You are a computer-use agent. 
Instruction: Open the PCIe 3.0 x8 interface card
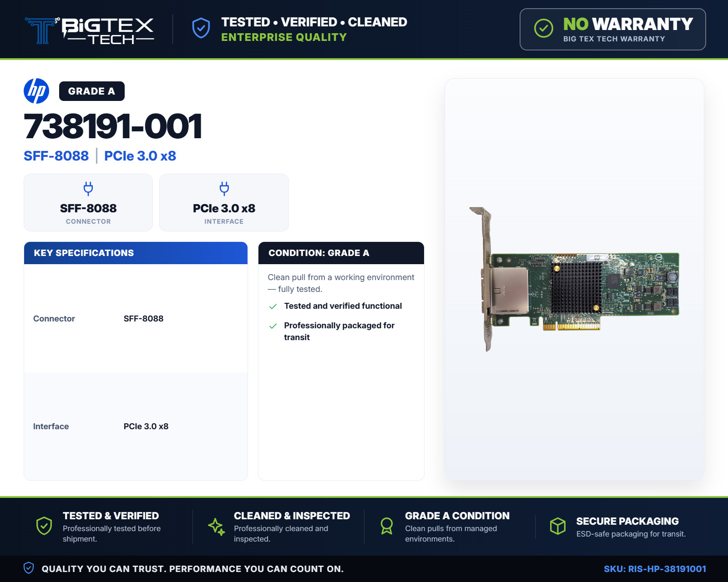point(224,202)
